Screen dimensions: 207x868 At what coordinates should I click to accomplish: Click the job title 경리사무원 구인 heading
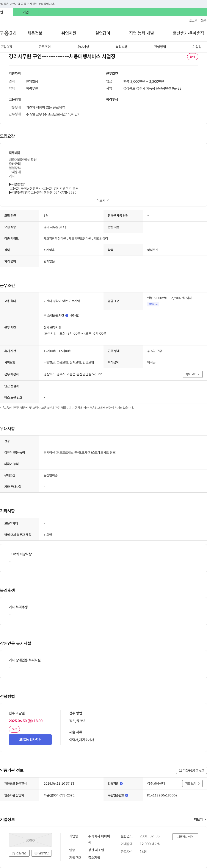pyautogui.click(x=62, y=56)
